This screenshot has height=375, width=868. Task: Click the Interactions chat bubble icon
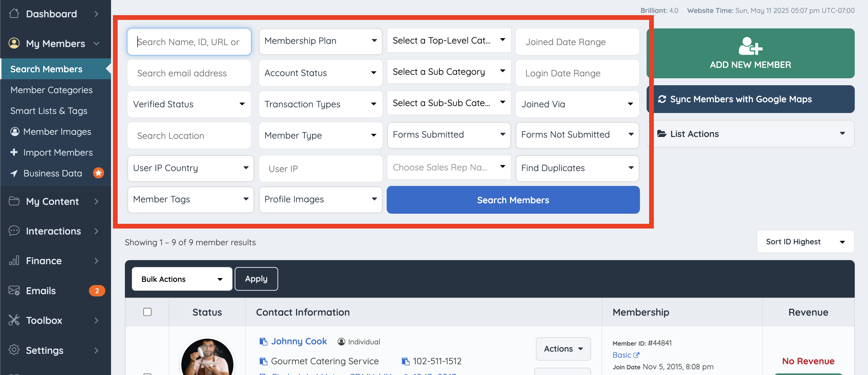click(14, 231)
